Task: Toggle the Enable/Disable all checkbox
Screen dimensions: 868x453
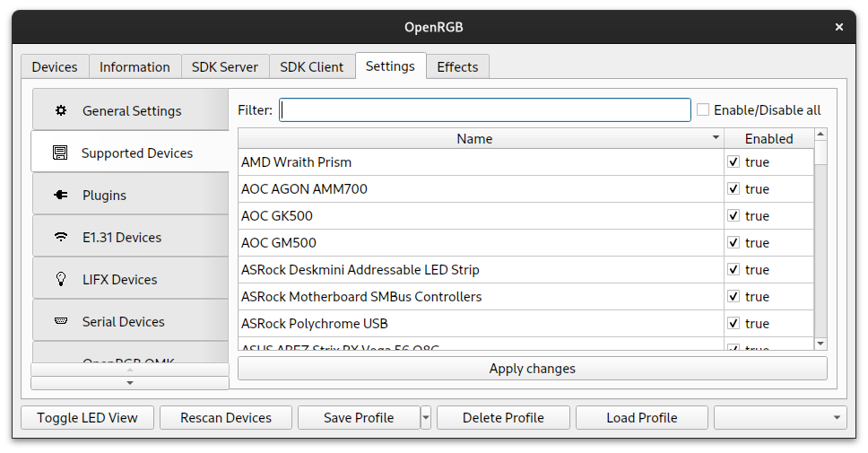Action: click(703, 109)
